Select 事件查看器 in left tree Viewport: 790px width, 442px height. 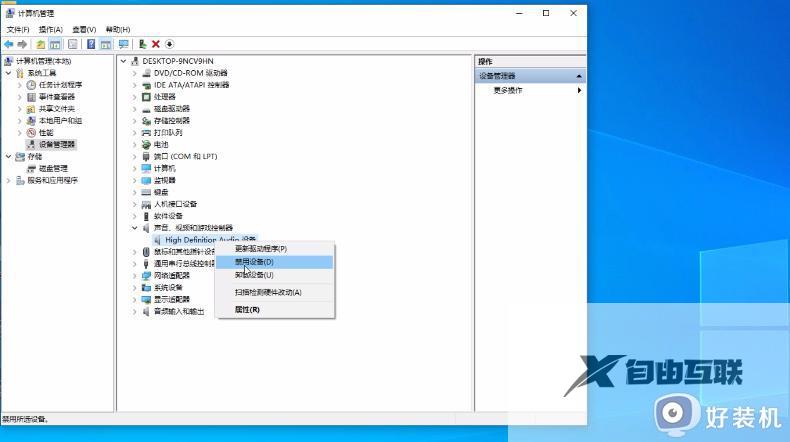pos(57,97)
